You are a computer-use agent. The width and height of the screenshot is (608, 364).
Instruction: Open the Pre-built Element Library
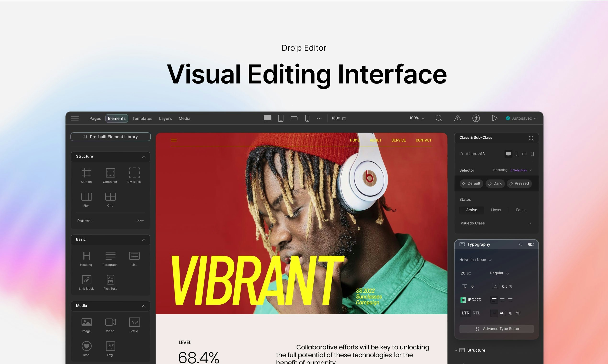[x=110, y=137]
